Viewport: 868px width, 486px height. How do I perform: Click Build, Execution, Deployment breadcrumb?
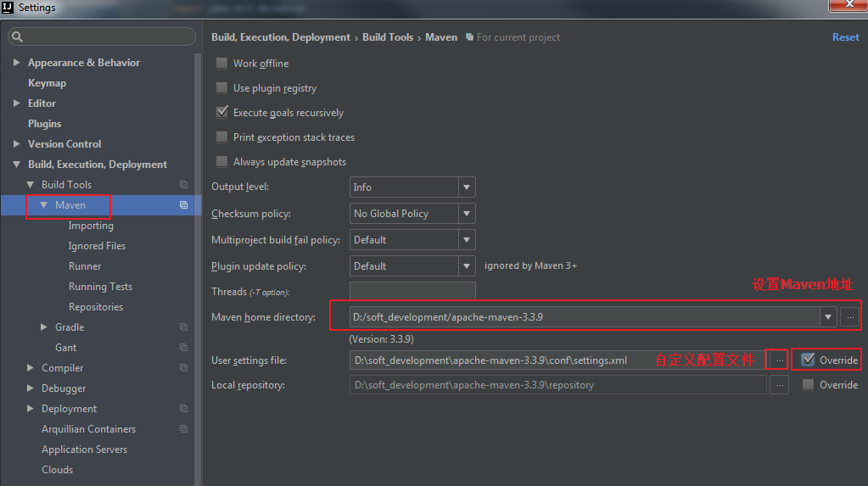point(281,37)
